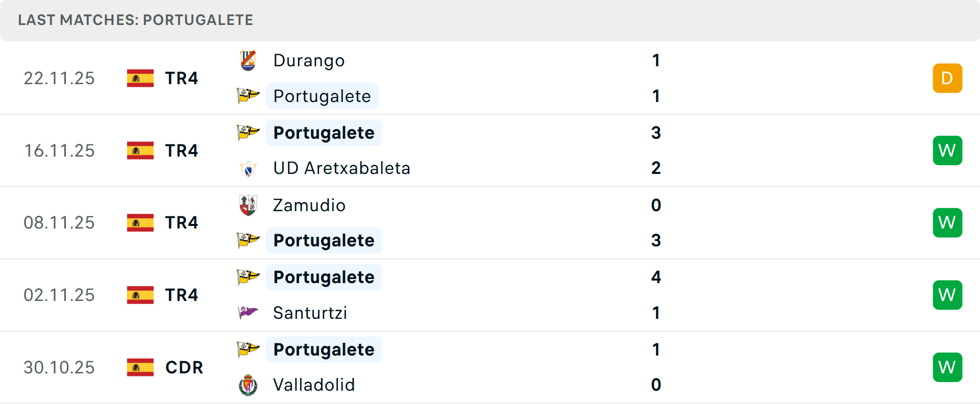
Task: Click the Spain flag beside the CDR match
Action: coord(140,367)
